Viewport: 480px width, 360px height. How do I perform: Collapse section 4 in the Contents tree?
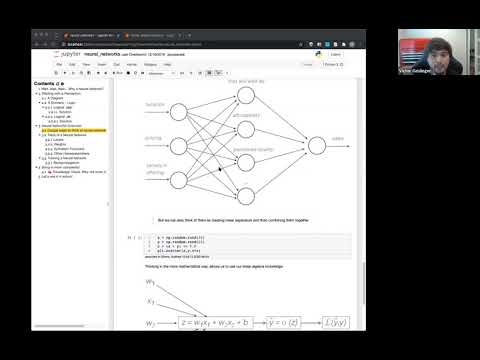(36, 167)
